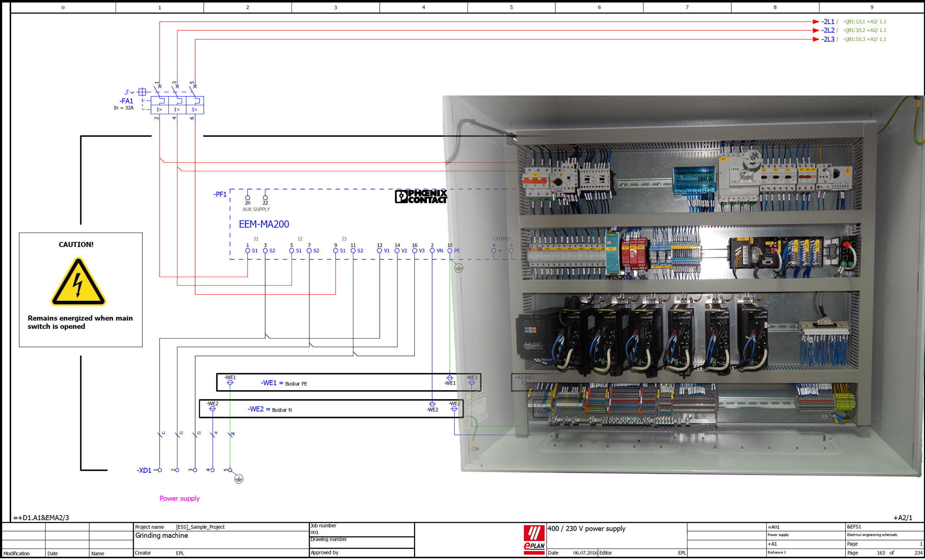The image size is (925, 560).
Task: Follow the -QB1:3/L2 +A2/1.1 cross-reference
Action: pyautogui.click(x=864, y=30)
